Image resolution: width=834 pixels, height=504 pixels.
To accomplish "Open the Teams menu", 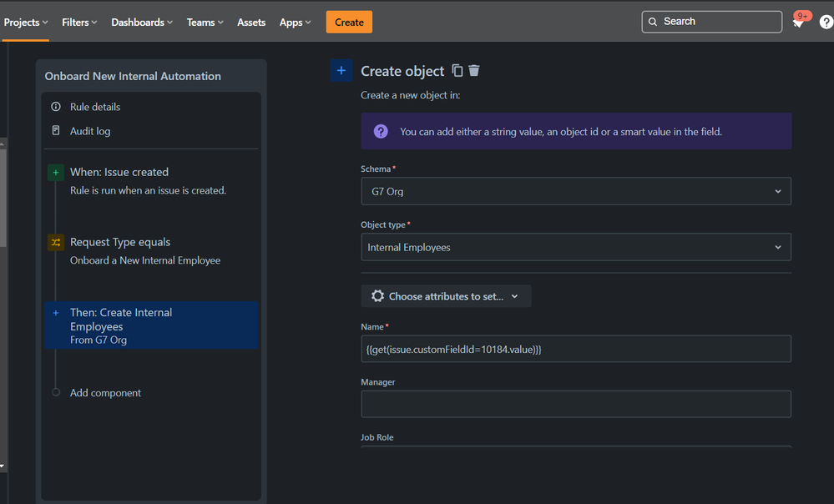I will (205, 23).
